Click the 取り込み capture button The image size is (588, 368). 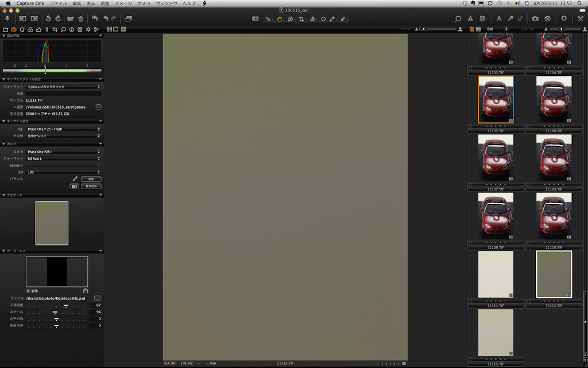(91, 186)
